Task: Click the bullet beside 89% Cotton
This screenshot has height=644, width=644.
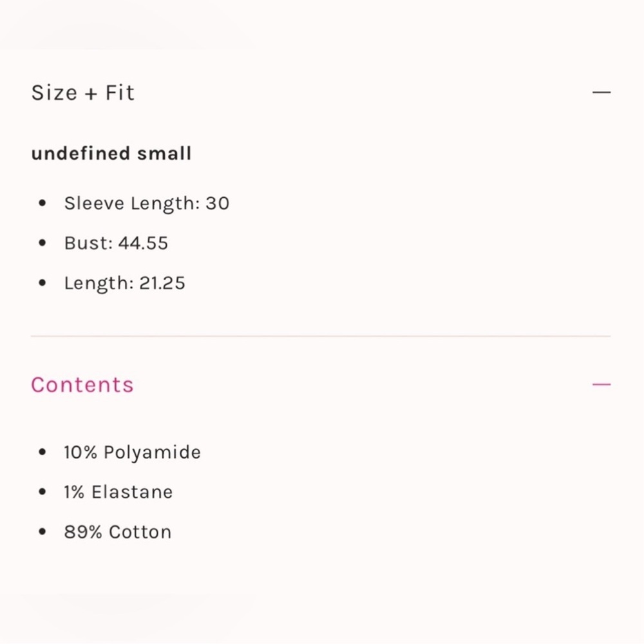Action: [x=43, y=532]
